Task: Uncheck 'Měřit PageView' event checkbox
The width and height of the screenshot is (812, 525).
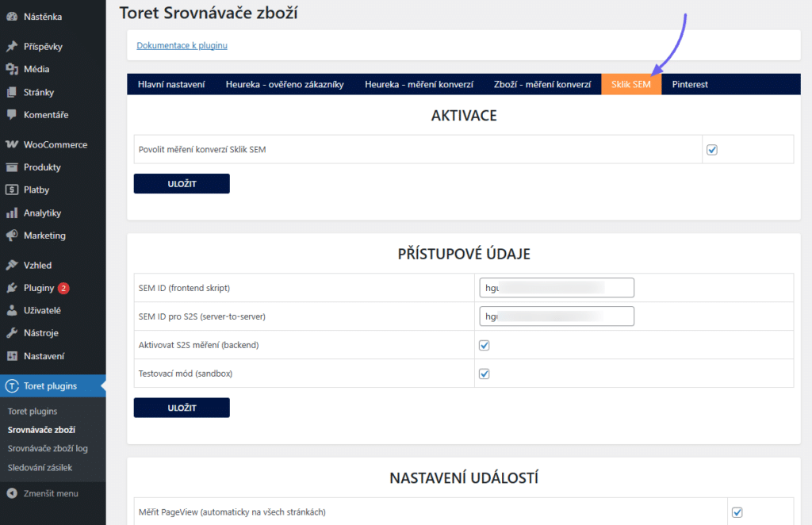Action: 737,513
